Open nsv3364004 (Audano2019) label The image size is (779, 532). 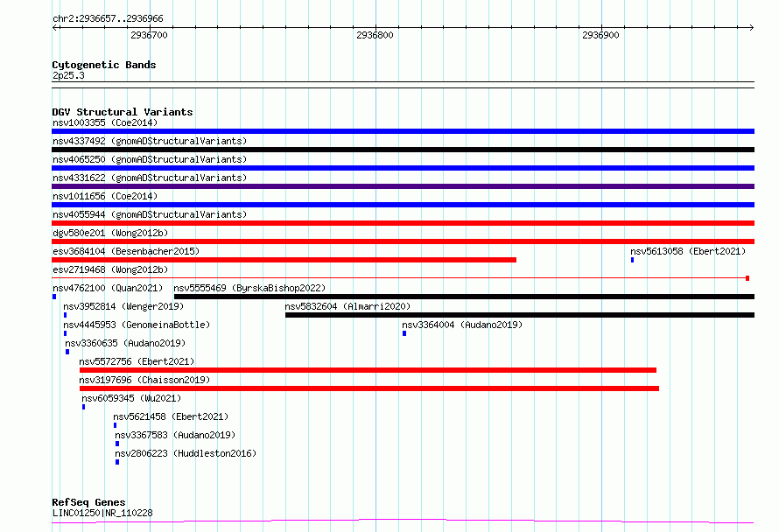[462, 325]
